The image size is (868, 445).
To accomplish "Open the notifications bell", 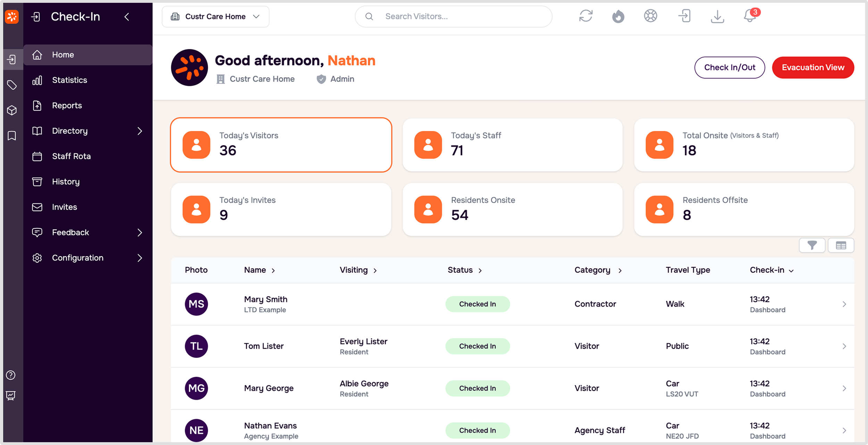I will point(751,16).
